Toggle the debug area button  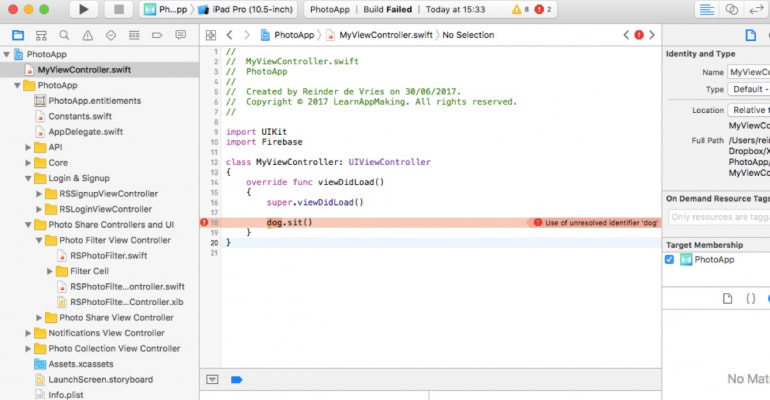[x=212, y=379]
